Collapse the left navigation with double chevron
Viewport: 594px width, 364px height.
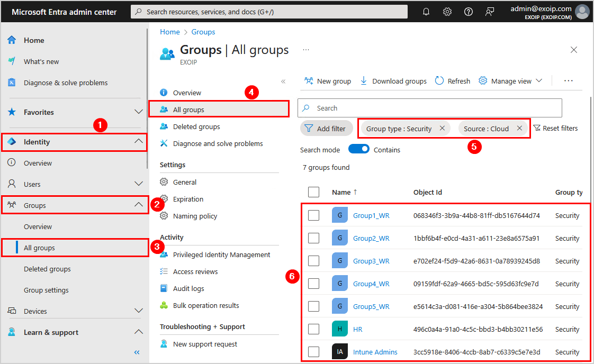pyautogui.click(x=137, y=352)
